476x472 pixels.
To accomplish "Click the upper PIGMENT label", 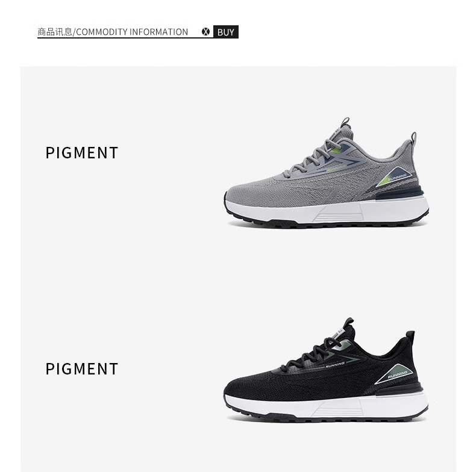I will point(82,152).
